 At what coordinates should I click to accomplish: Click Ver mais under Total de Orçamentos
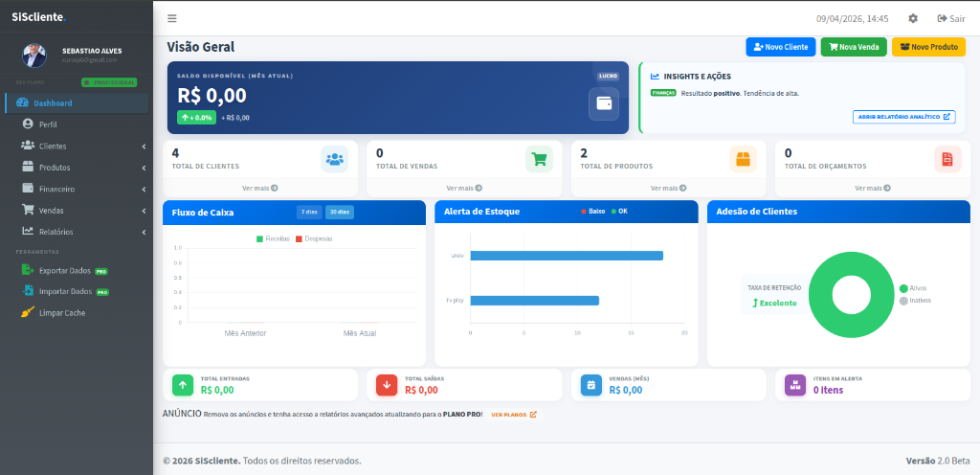(873, 188)
